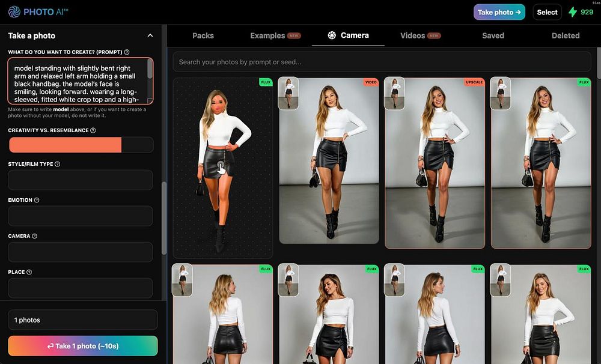Viewport: 601px width, 364px height.
Task: Click the Take photo button in header
Action: [x=499, y=12]
